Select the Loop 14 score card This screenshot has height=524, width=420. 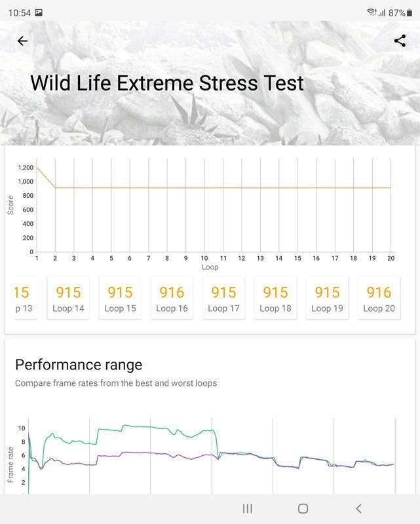(x=68, y=298)
